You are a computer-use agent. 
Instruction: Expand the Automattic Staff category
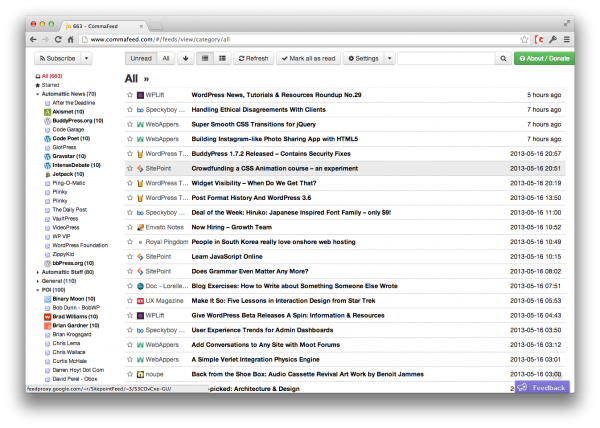[x=38, y=272]
